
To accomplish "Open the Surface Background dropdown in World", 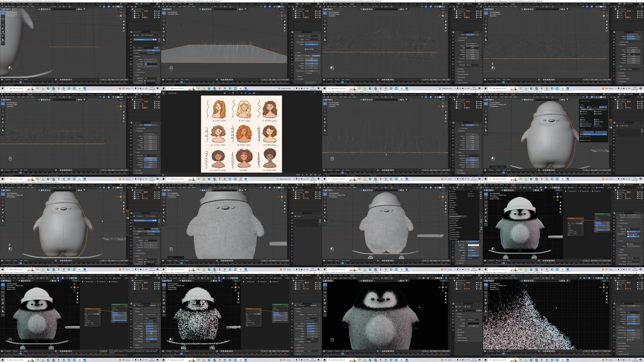I will (x=473, y=320).
